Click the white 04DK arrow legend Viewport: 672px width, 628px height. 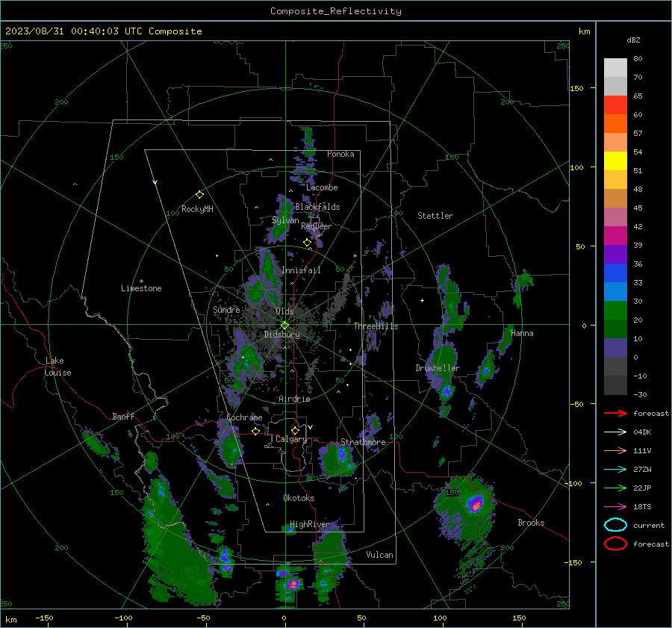(x=616, y=432)
